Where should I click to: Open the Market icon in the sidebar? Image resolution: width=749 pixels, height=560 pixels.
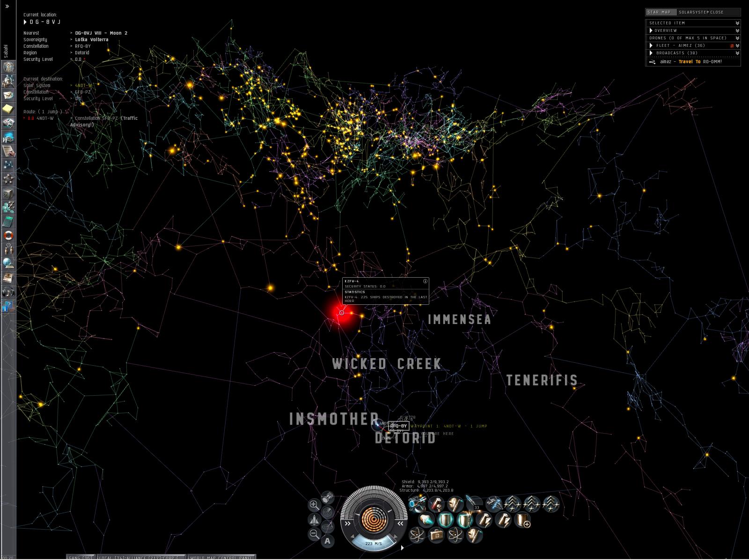tap(8, 137)
